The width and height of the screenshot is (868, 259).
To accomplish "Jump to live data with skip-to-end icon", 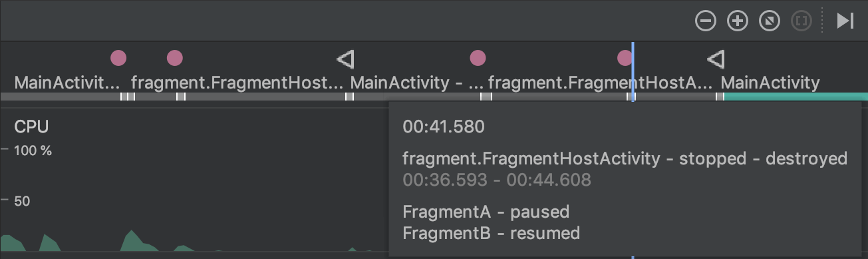I will point(845,21).
